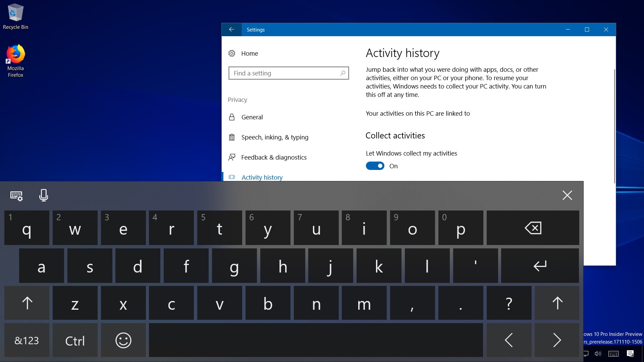Open Speech, inking, & typing section

(274, 137)
